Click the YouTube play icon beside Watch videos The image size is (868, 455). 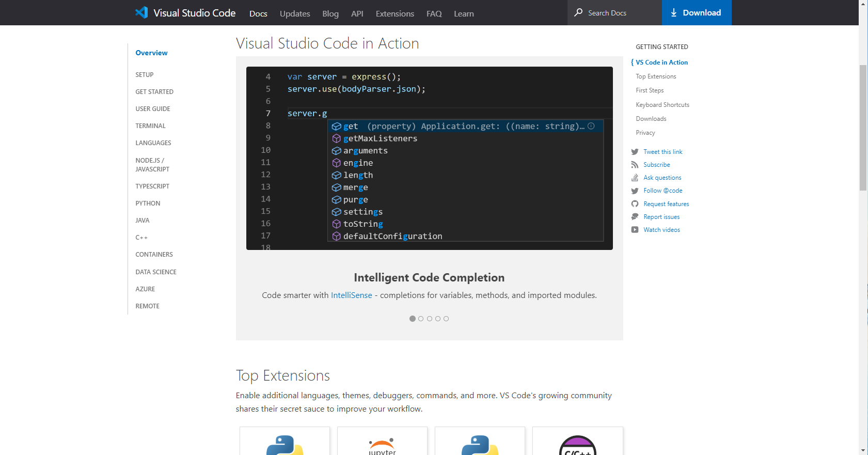click(635, 230)
